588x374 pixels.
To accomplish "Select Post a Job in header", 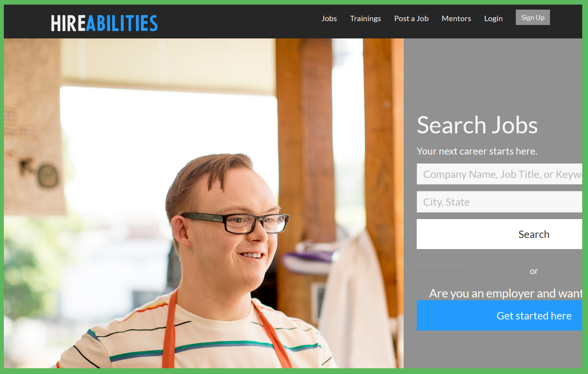I will (x=411, y=18).
